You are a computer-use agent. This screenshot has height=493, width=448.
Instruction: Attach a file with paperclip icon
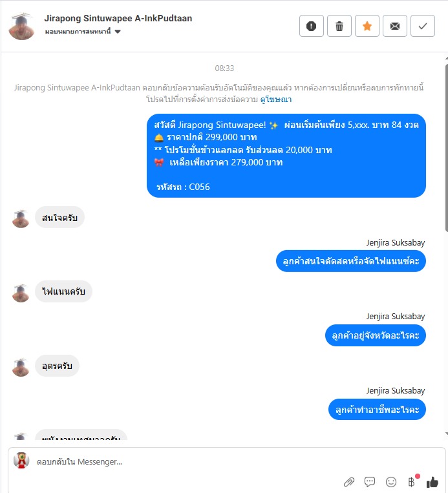coord(349,481)
